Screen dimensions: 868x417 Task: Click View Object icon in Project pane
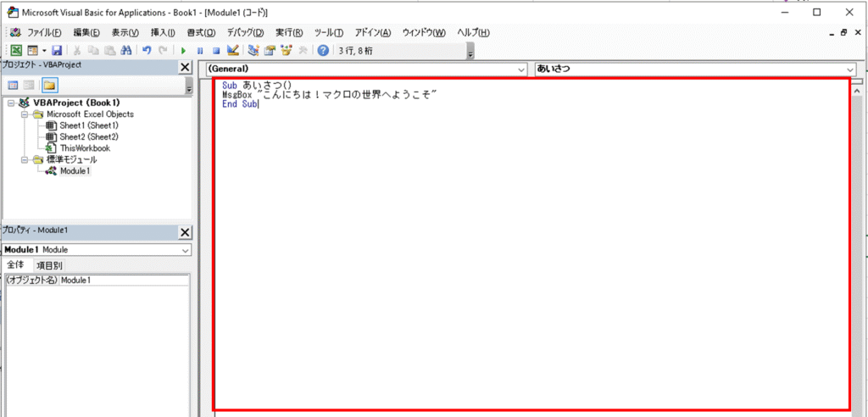coord(29,86)
